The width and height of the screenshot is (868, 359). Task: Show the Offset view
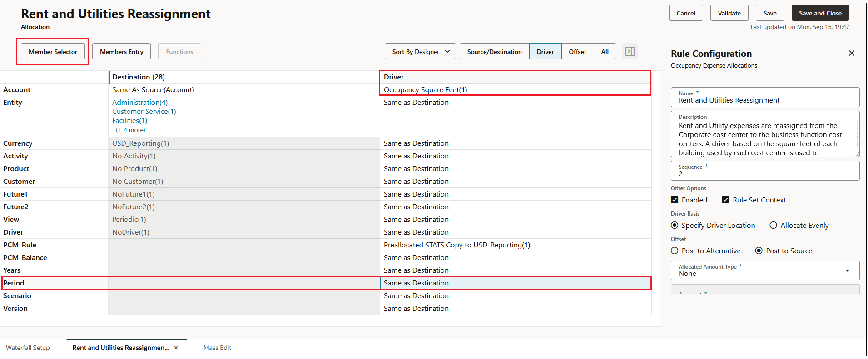pyautogui.click(x=577, y=51)
